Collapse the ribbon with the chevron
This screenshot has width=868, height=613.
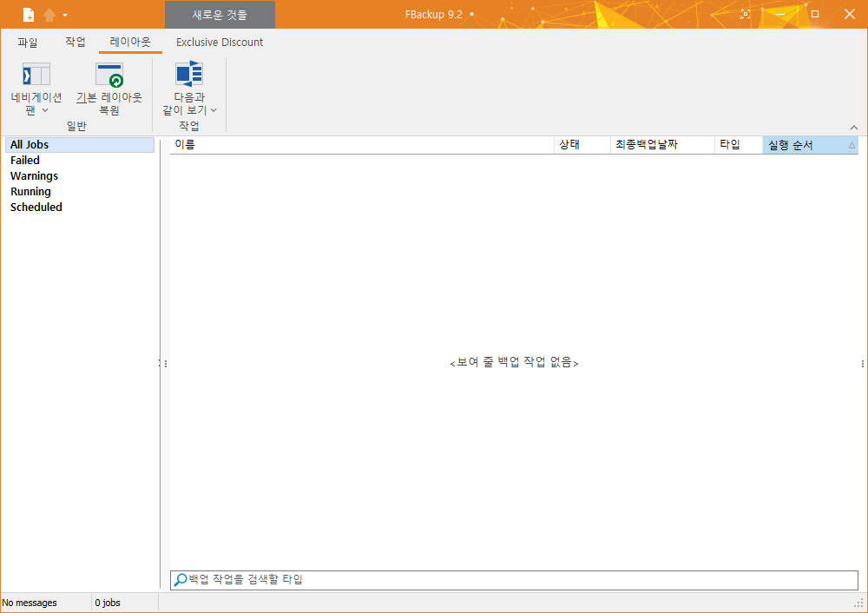[x=854, y=128]
